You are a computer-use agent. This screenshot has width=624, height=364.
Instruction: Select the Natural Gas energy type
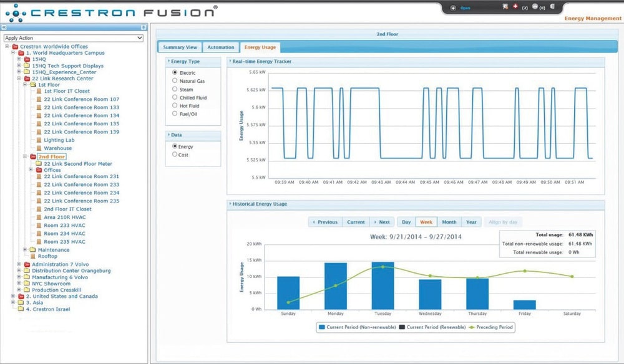(x=175, y=81)
